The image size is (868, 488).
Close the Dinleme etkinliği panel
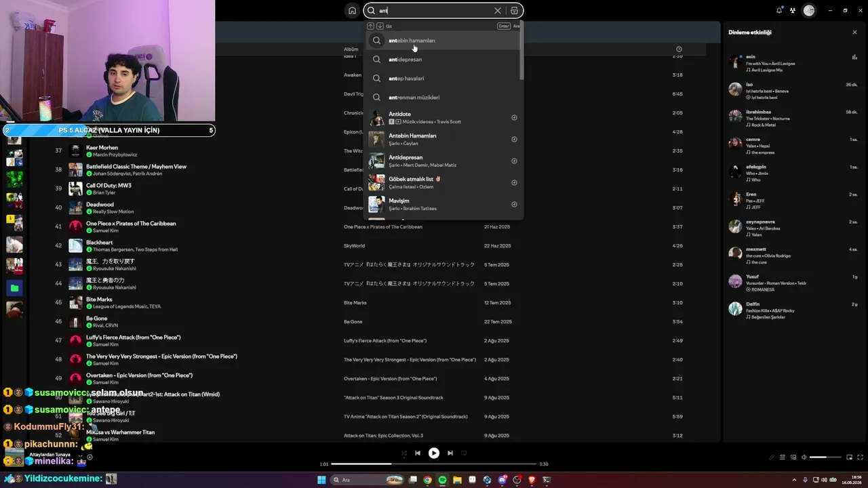click(854, 33)
